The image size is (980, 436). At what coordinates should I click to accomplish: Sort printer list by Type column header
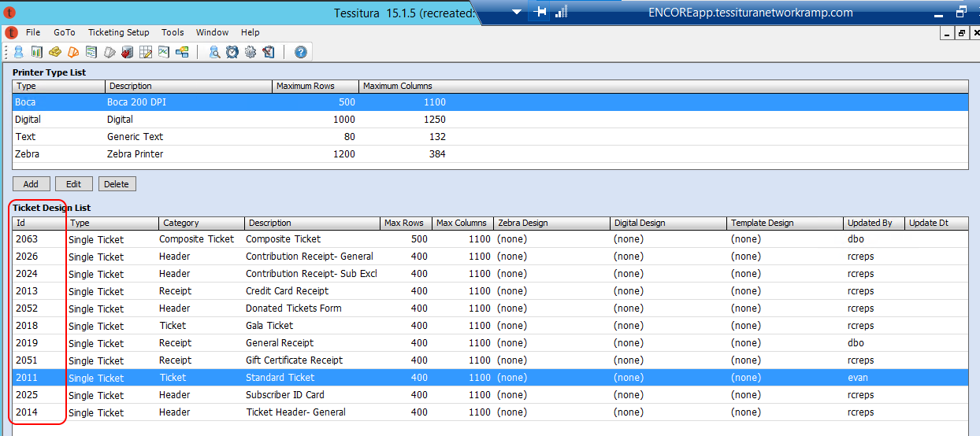point(58,87)
